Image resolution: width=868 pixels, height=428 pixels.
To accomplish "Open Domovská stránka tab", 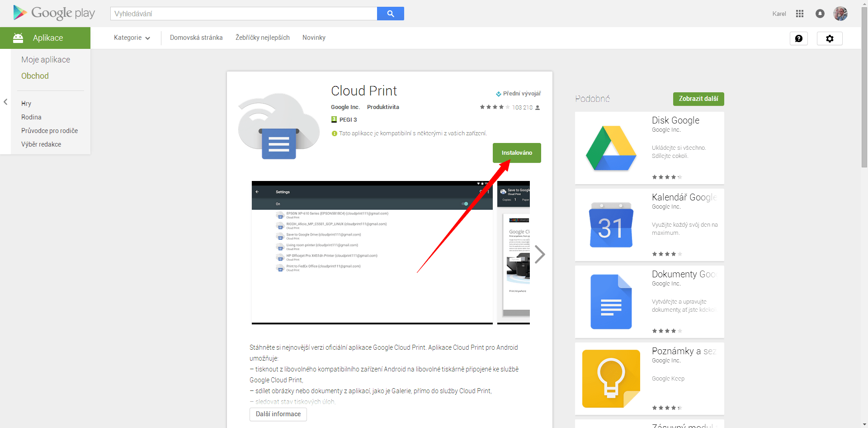I will (x=196, y=38).
